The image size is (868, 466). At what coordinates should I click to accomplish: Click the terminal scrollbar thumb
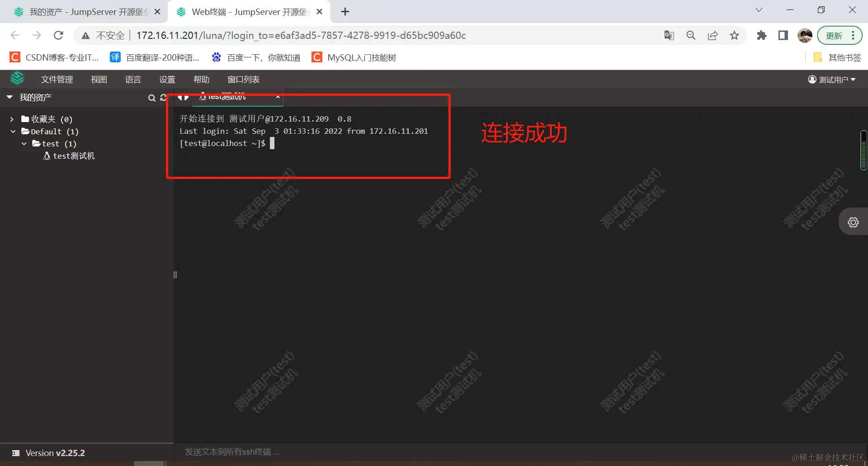863,150
